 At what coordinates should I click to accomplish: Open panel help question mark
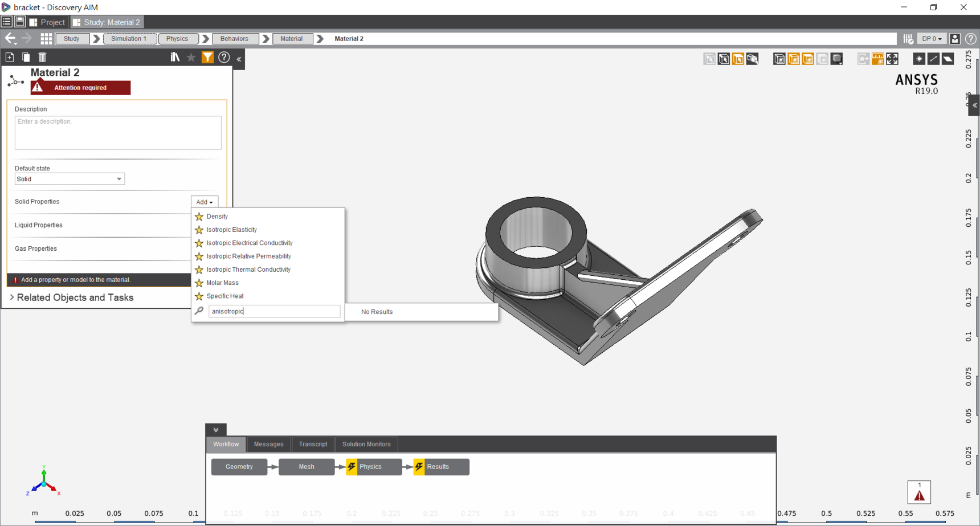coord(224,57)
